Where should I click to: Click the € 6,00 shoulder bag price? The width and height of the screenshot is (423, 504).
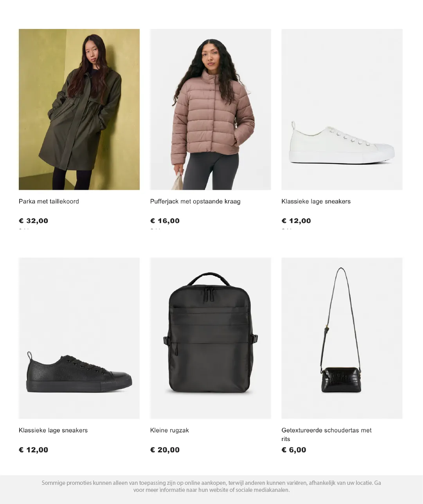(x=294, y=450)
